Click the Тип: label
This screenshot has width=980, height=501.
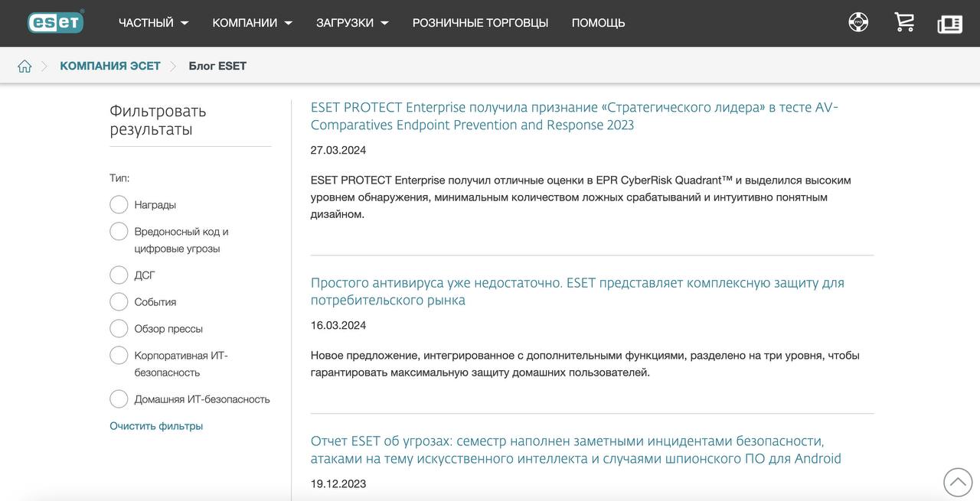coord(119,178)
